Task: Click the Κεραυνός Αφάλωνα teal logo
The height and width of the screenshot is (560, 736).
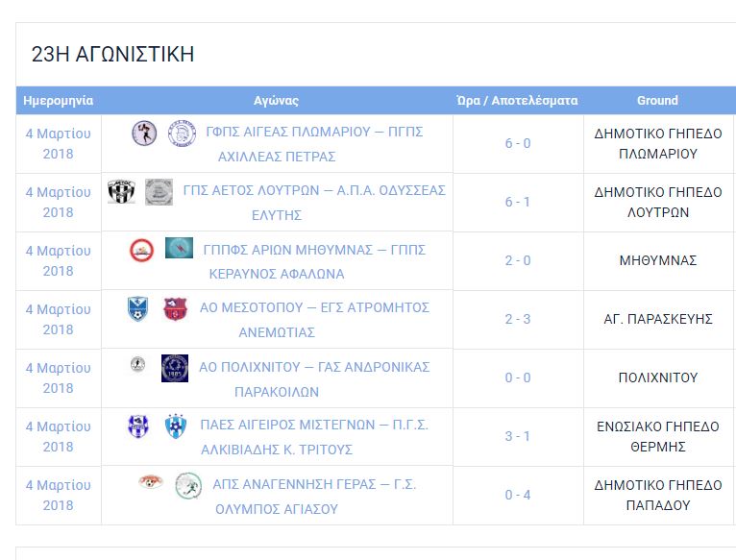Action: (x=179, y=248)
